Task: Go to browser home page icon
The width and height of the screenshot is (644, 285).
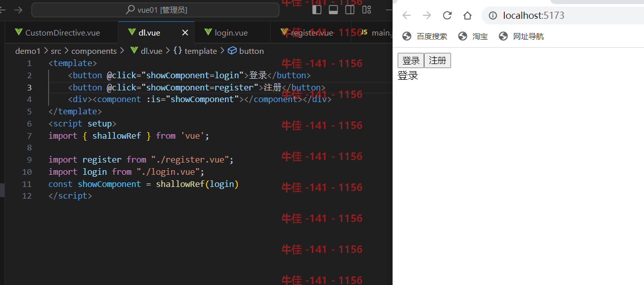Action: click(467, 15)
